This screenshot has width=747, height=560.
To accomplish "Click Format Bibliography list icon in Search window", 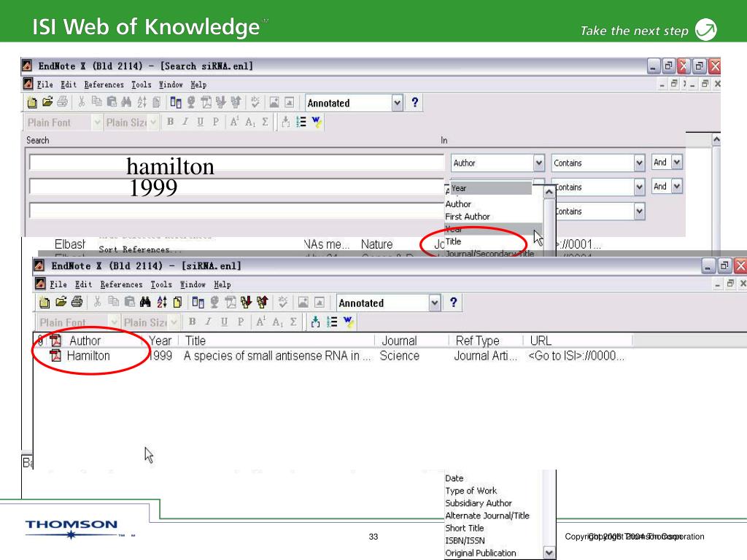I will (x=301, y=122).
